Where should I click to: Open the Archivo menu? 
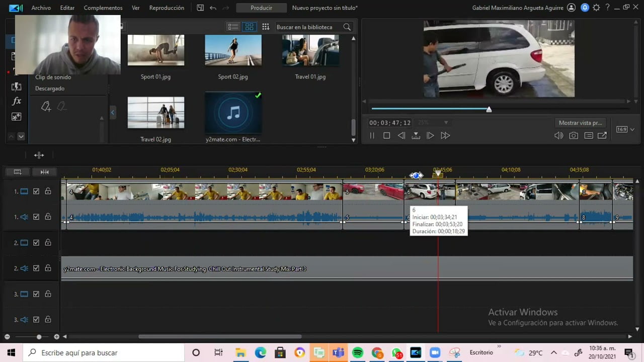point(41,8)
